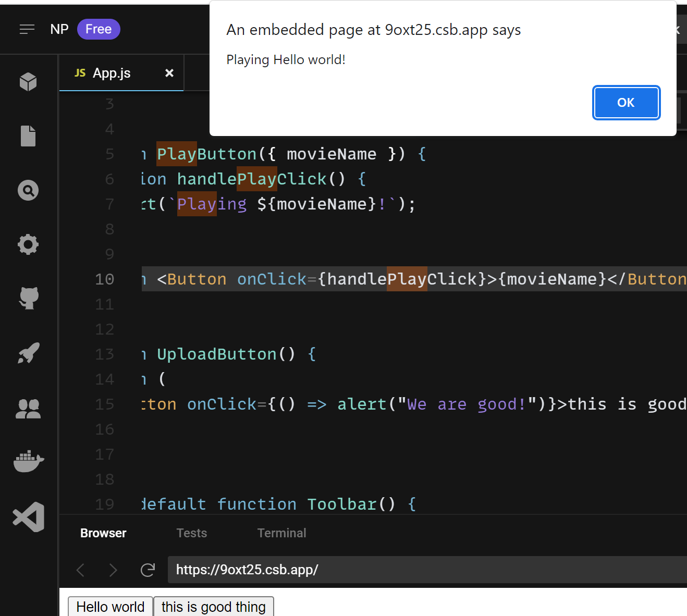Click line number 15 in gutter

click(x=104, y=404)
